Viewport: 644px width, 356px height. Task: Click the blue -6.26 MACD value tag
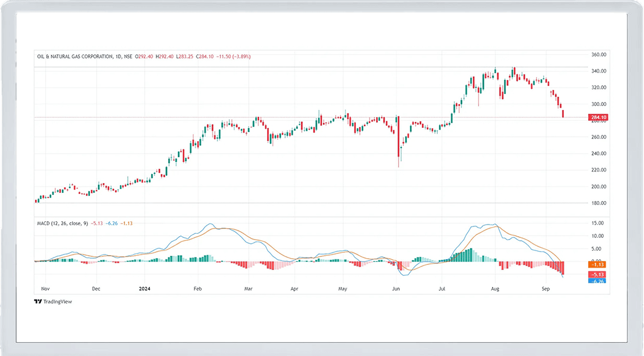pyautogui.click(x=598, y=281)
